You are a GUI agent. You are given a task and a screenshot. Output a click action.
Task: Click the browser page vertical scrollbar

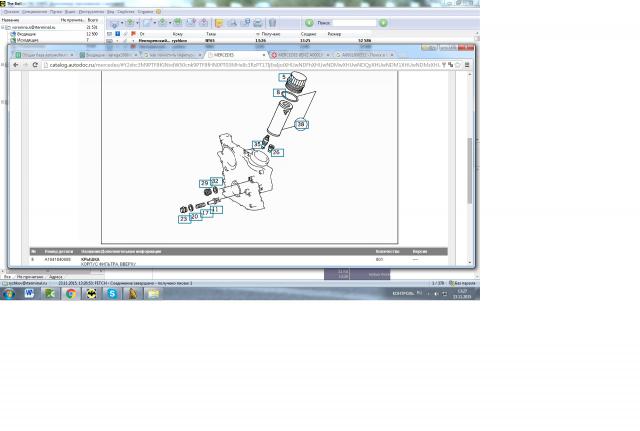[470, 150]
